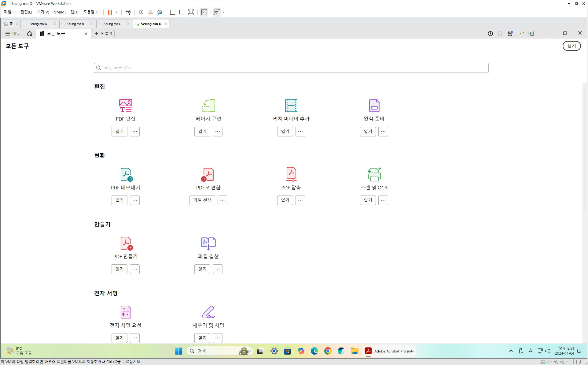Screen dimensions: 588x365
Task: Click the PDF 압축 icon
Action: pos(291,174)
